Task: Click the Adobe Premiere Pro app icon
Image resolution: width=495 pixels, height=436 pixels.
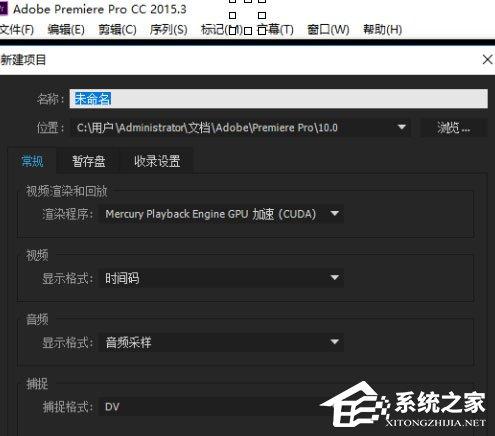Action: point(3,9)
